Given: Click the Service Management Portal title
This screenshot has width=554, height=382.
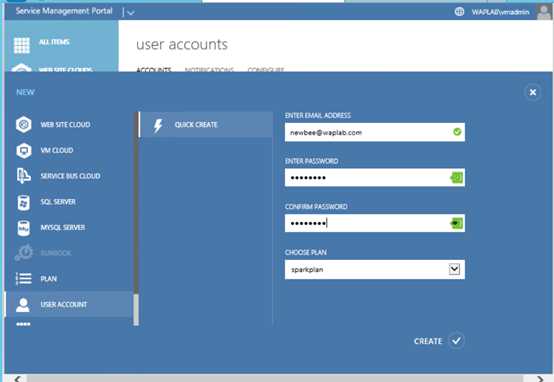Looking at the screenshot, I should tap(64, 11).
